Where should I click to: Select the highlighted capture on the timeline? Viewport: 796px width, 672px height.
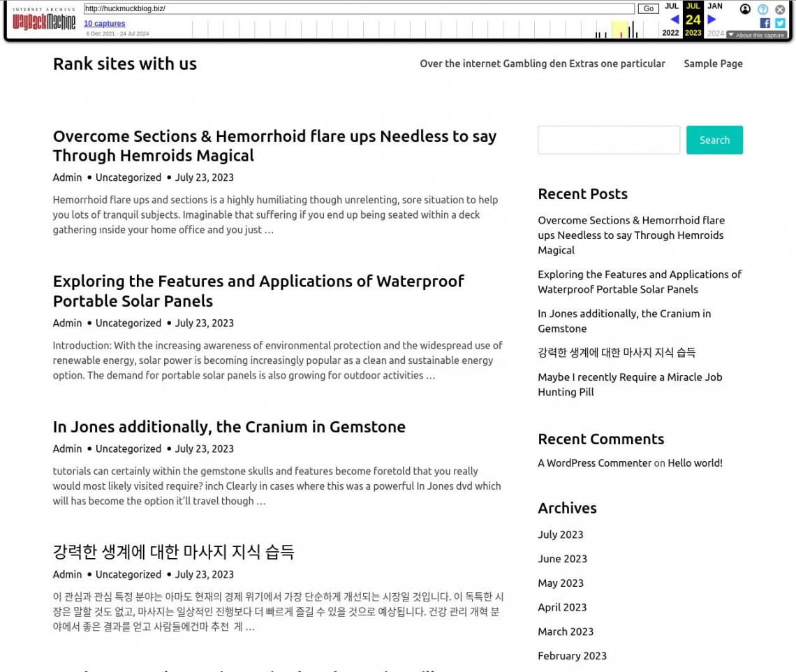click(x=621, y=30)
